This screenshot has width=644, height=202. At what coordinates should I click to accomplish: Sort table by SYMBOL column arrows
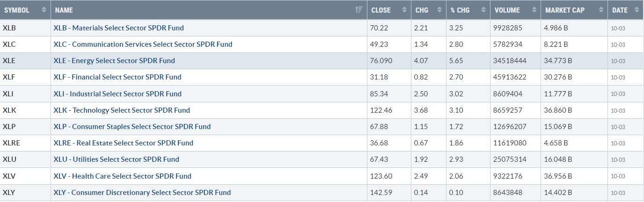(x=44, y=10)
